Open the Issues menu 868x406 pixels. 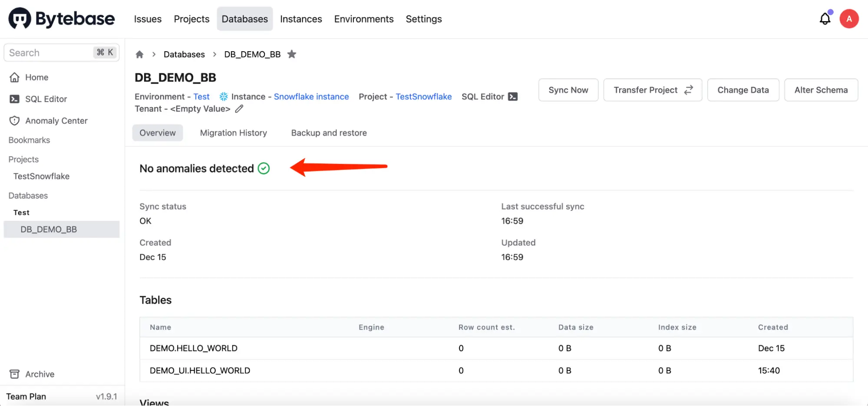click(x=148, y=19)
